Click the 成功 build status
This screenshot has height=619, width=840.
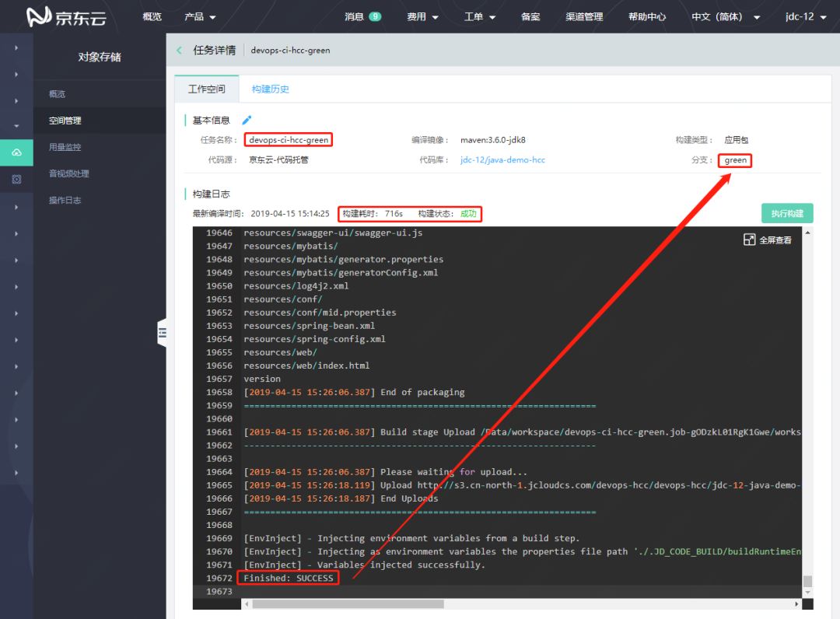click(468, 213)
